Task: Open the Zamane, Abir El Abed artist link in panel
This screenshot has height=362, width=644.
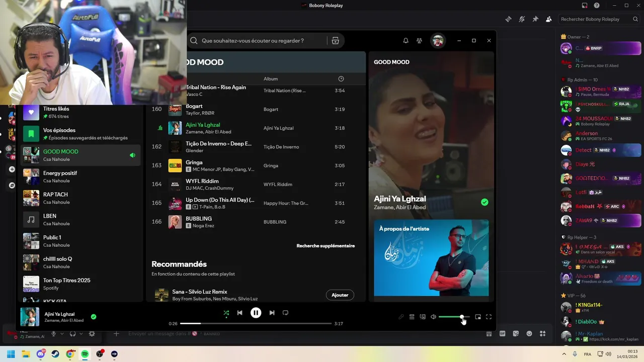Action: [399, 208]
